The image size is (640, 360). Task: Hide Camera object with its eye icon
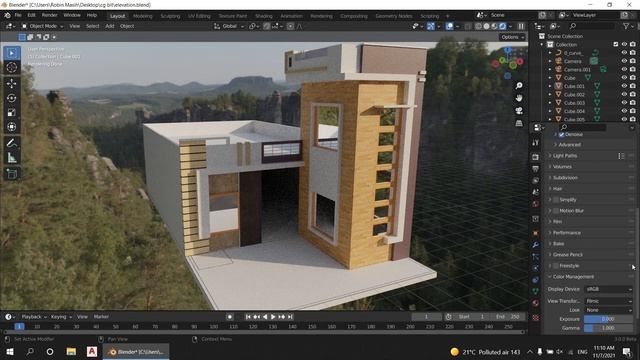coord(624,61)
